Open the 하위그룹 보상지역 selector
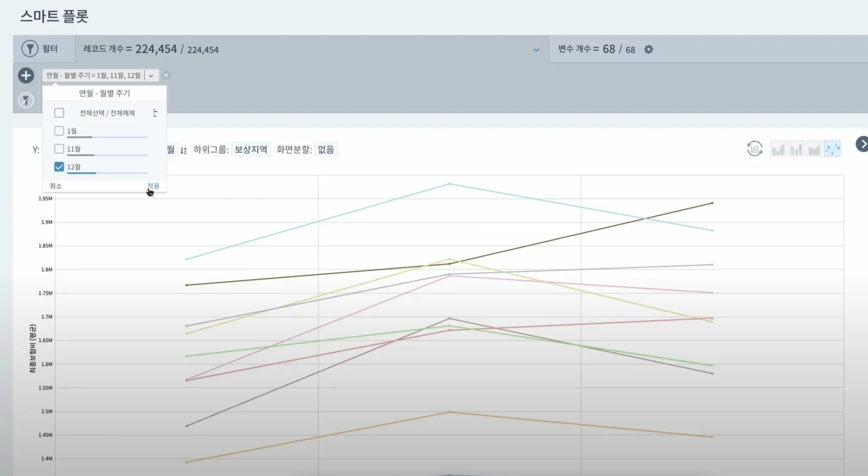The height and width of the screenshot is (476, 868). 251,150
